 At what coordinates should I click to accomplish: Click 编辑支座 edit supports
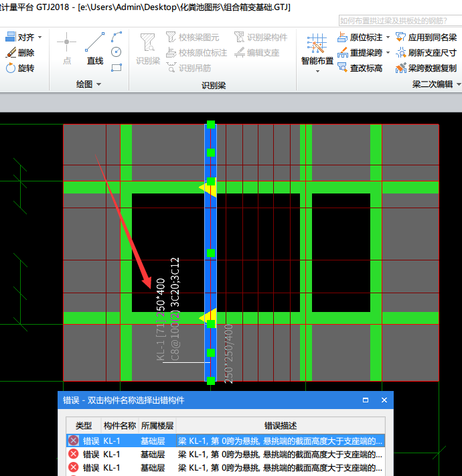pyautogui.click(x=257, y=53)
